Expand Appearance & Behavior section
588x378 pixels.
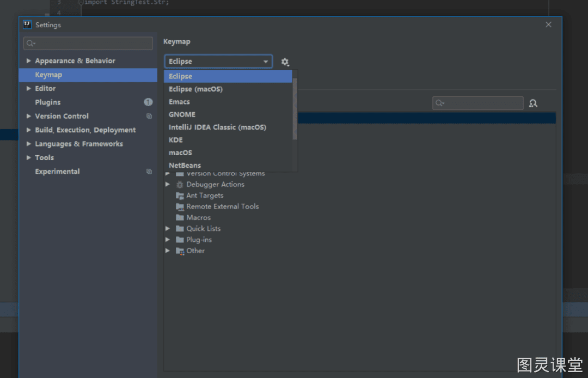coord(28,61)
